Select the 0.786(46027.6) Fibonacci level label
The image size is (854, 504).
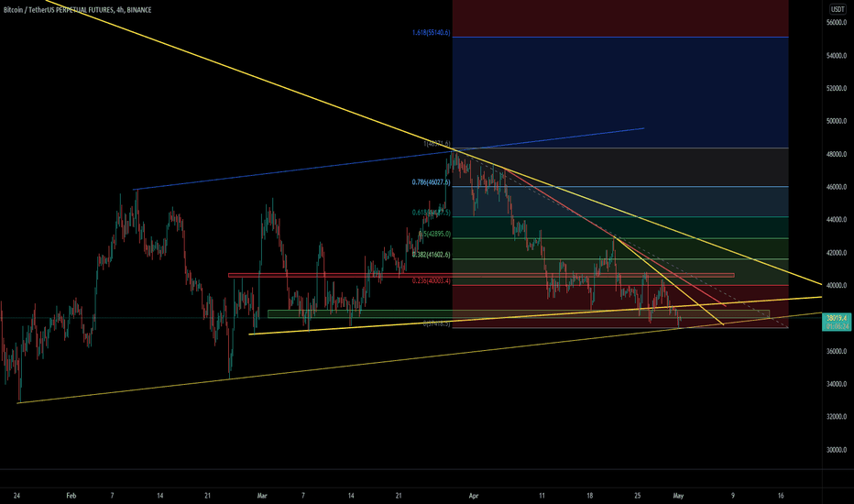(x=431, y=182)
